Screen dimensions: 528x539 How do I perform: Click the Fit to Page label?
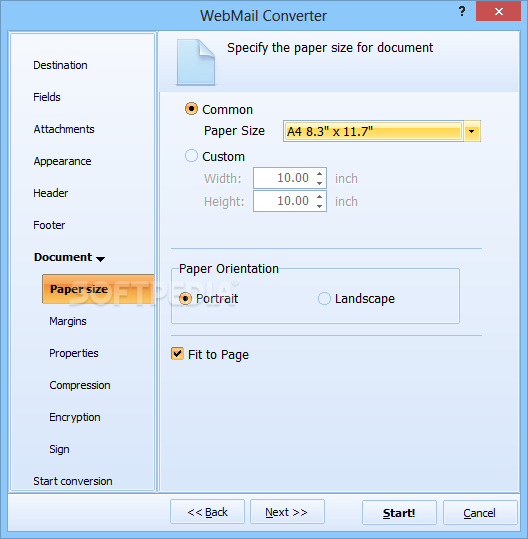coord(218,354)
